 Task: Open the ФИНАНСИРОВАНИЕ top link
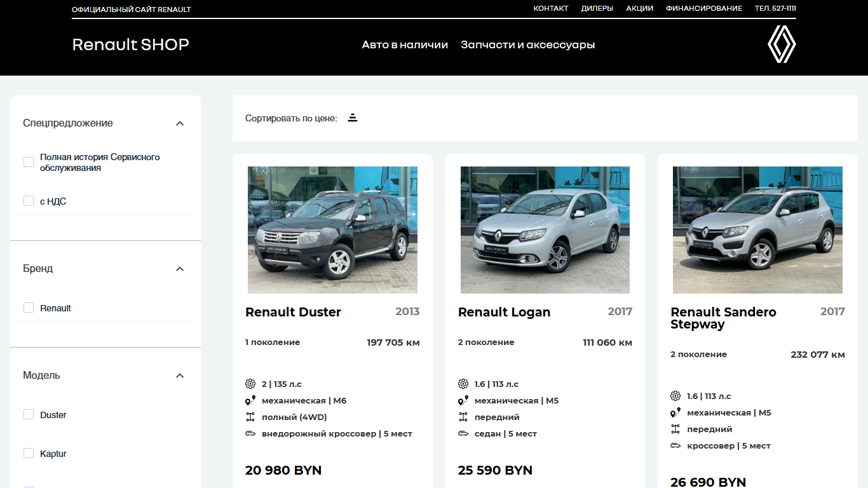[x=704, y=8]
